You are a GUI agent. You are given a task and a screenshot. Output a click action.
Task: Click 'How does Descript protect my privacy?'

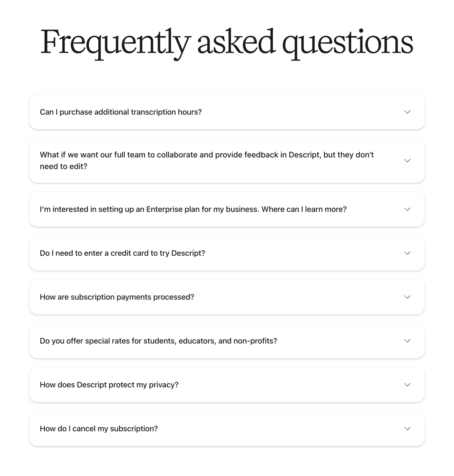109,384
